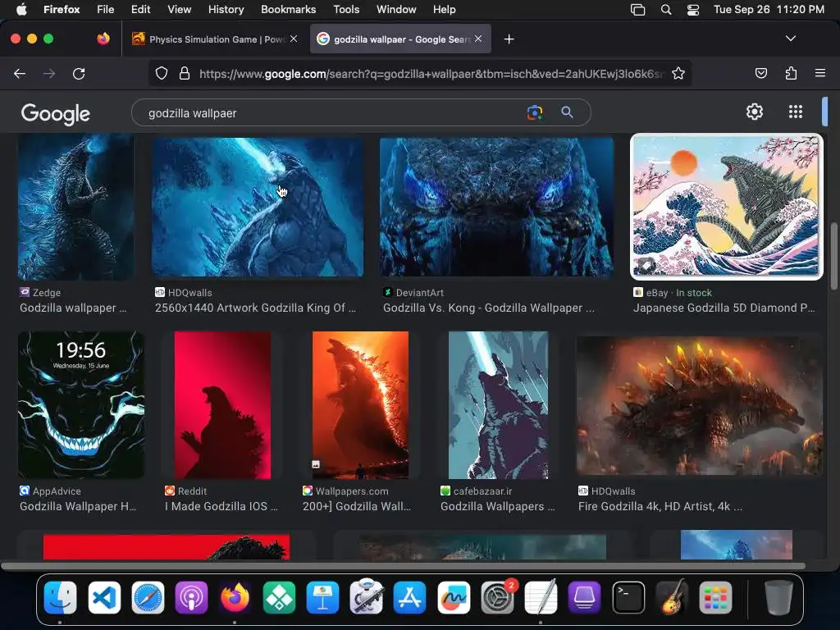
Task: Click the Google logo
Action: (56, 113)
